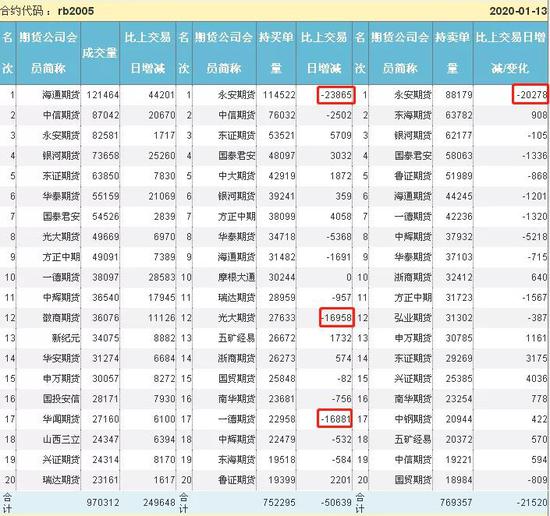Screen dimensions: 550x516
Task: Click the contract code rb2005
Action: pyautogui.click(x=76, y=11)
